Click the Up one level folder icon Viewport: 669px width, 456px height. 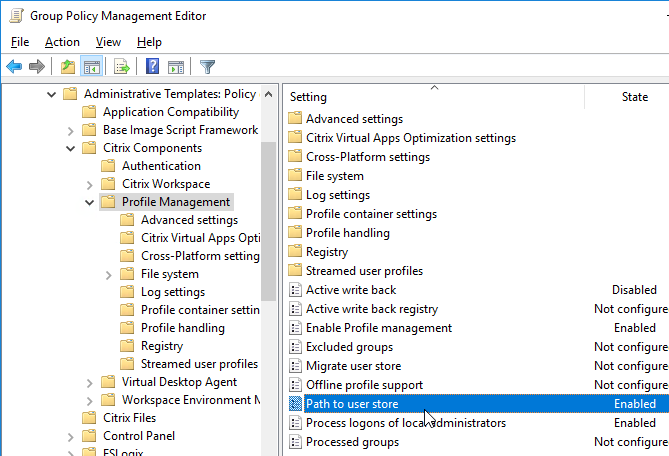click(68, 67)
